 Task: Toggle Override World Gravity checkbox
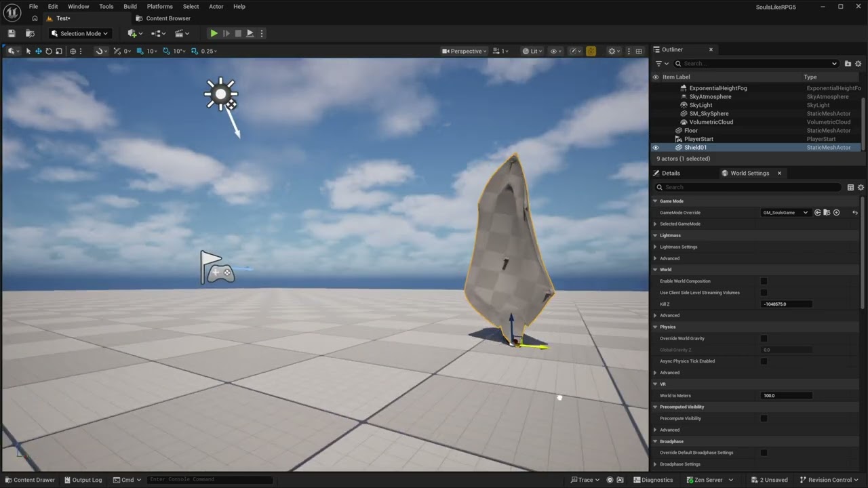[764, 338]
